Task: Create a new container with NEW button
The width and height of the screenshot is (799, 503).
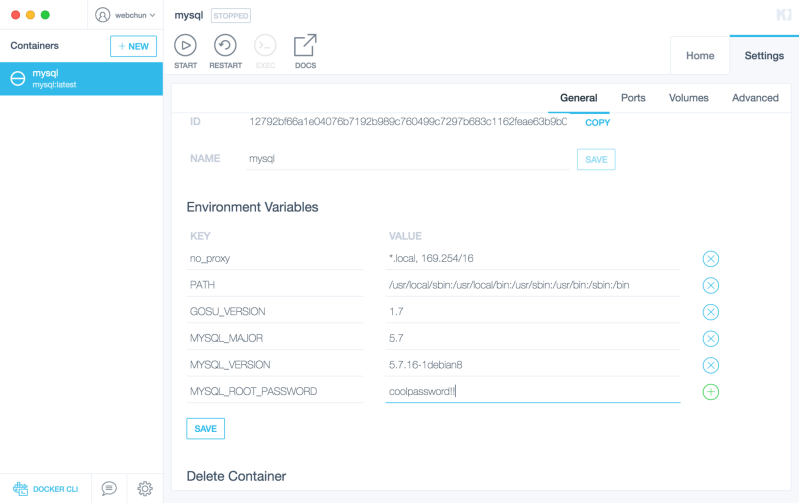Action: (134, 46)
